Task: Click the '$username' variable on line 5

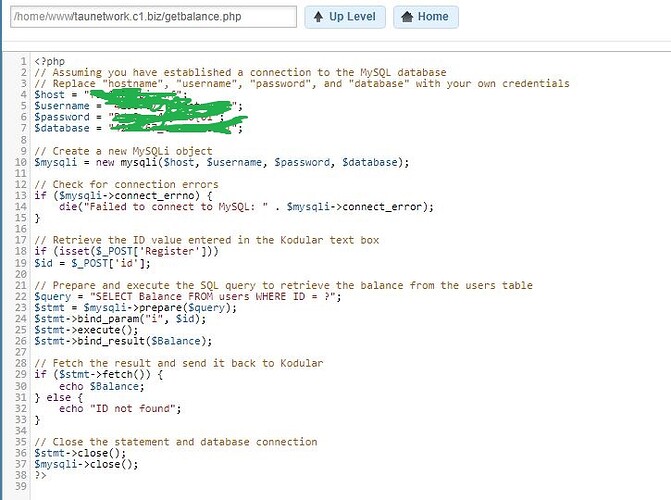Action: (62, 106)
